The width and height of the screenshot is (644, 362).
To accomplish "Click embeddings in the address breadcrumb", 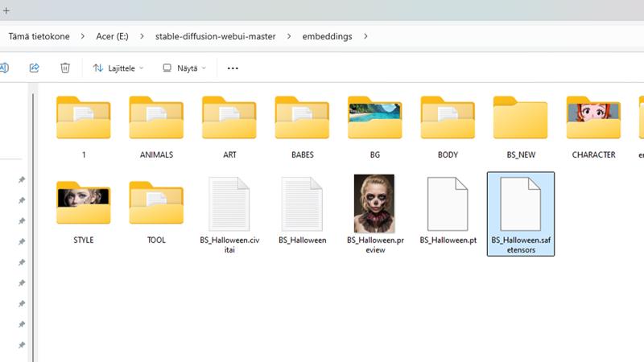I will point(328,36).
